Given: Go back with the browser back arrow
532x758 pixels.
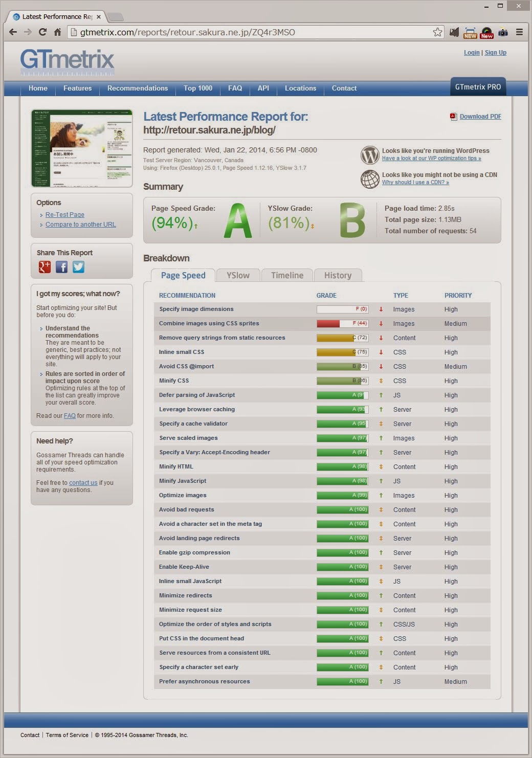Looking at the screenshot, I should (13, 32).
